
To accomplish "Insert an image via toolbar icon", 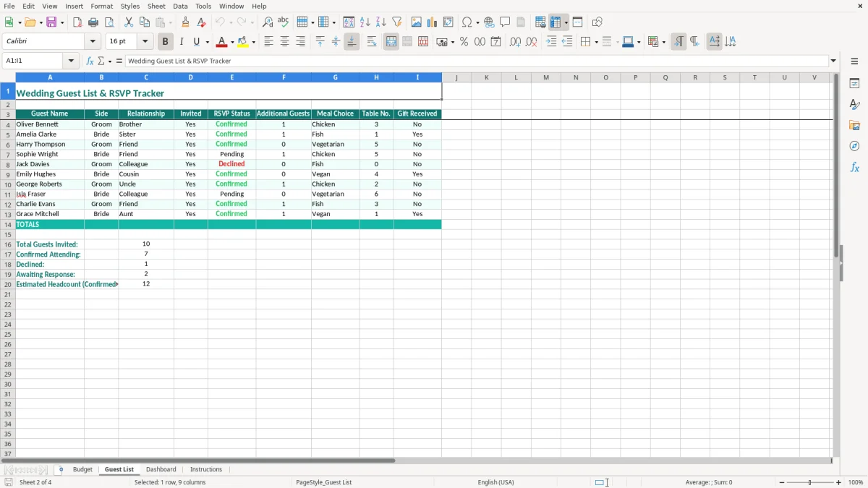I will 416,22.
